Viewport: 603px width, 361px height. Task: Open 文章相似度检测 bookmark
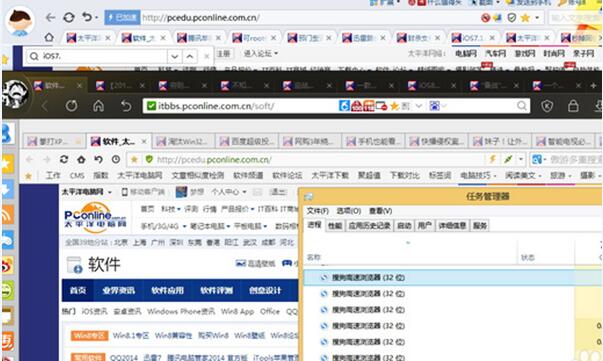[x=197, y=176]
